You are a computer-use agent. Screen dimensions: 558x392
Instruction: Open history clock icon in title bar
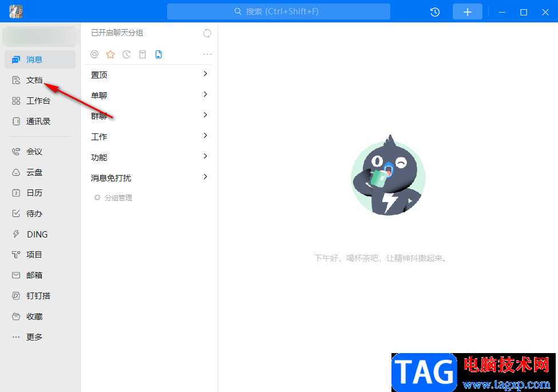435,12
